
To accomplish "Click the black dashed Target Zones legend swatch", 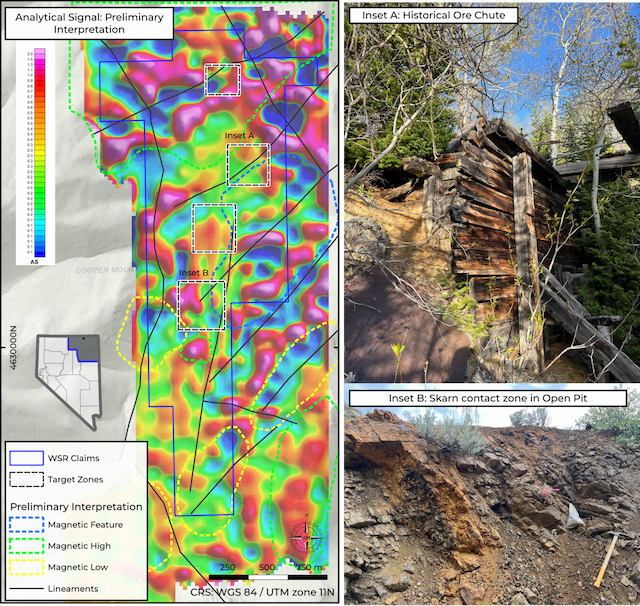I will tap(27, 479).
